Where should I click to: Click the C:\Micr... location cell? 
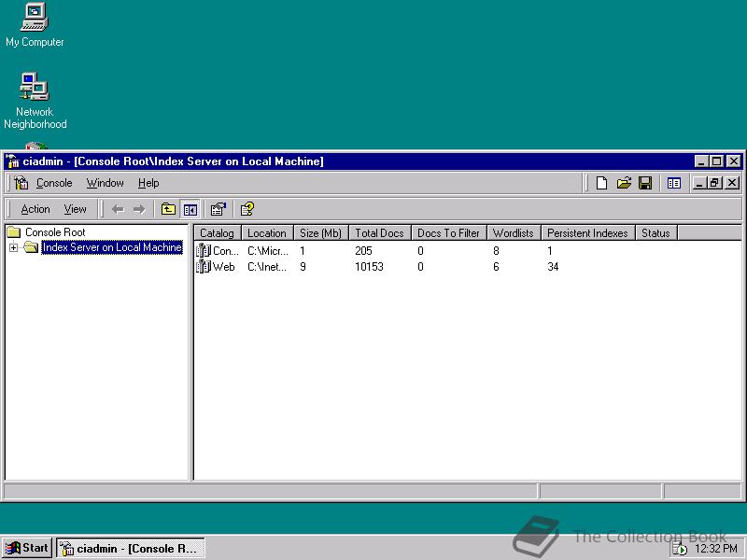click(268, 250)
